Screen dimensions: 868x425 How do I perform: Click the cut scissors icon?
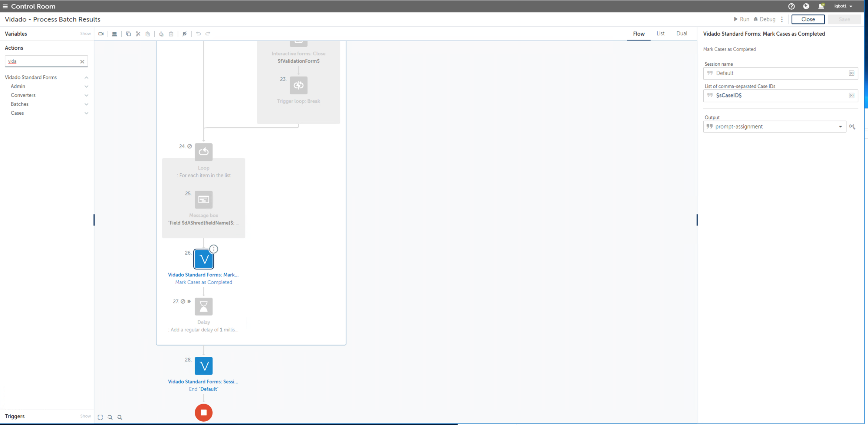pos(138,34)
